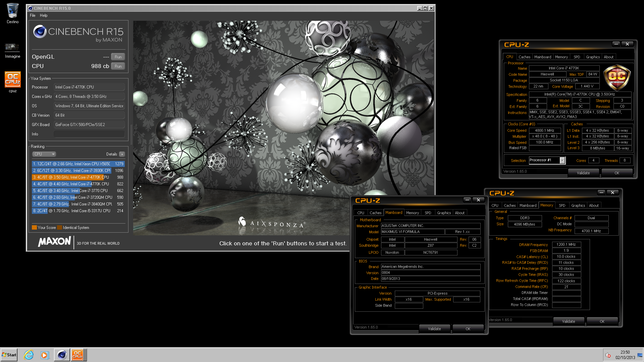Close the Memory CPU-Z window
The image size is (644, 362).
[612, 192]
